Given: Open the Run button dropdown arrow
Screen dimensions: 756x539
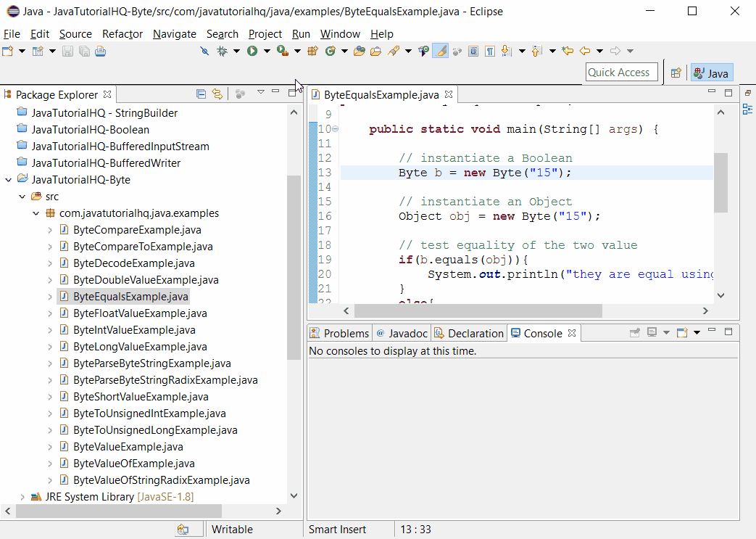Looking at the screenshot, I should coord(267,52).
